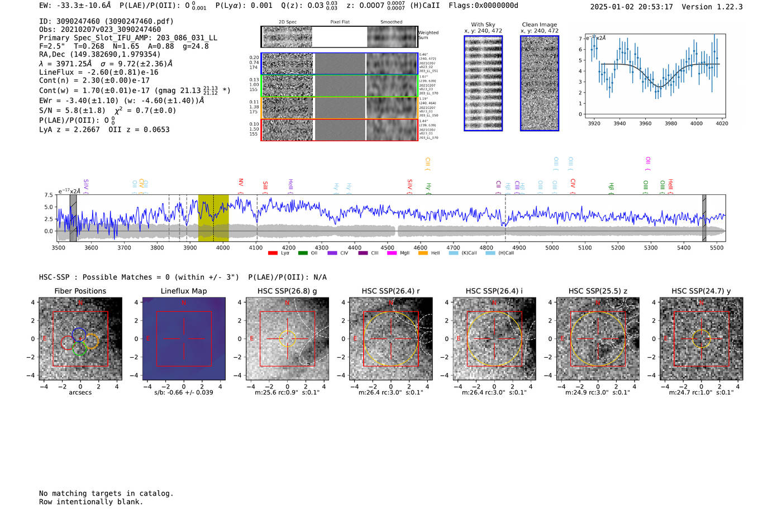Click the Lyα red legend swatch

pos(273,253)
